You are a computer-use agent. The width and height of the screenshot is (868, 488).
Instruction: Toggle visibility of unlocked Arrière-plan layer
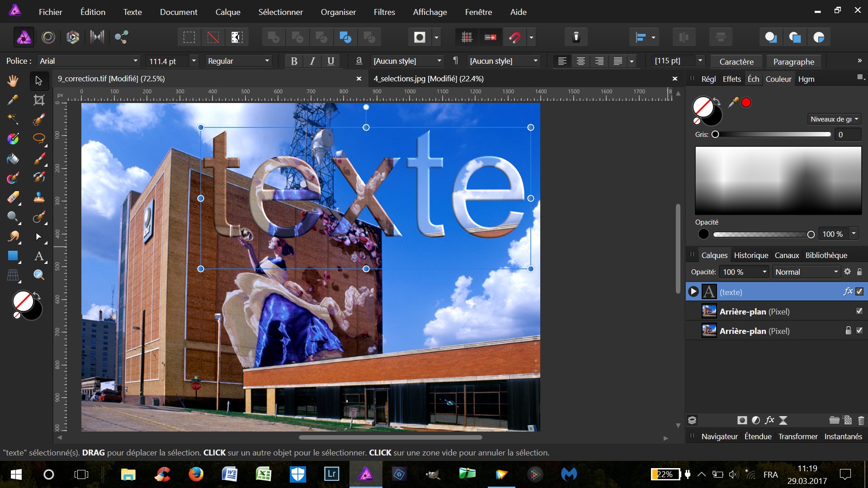click(x=859, y=311)
